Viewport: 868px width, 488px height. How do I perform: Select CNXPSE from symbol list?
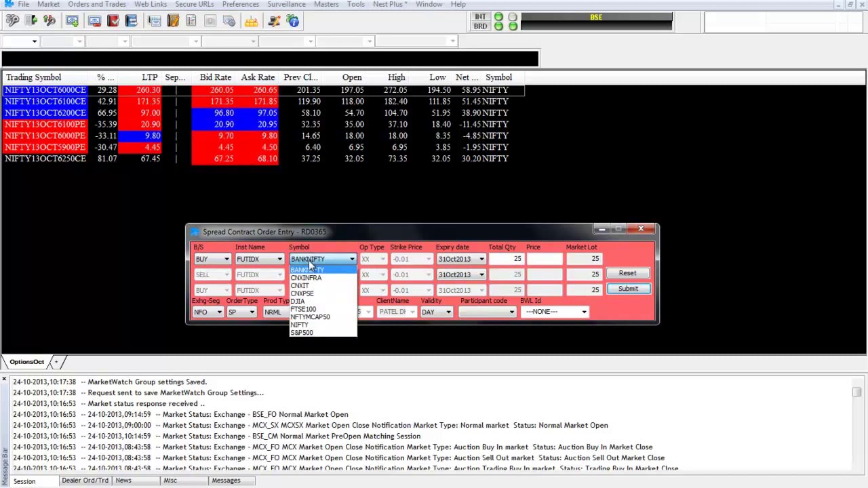pyautogui.click(x=323, y=293)
